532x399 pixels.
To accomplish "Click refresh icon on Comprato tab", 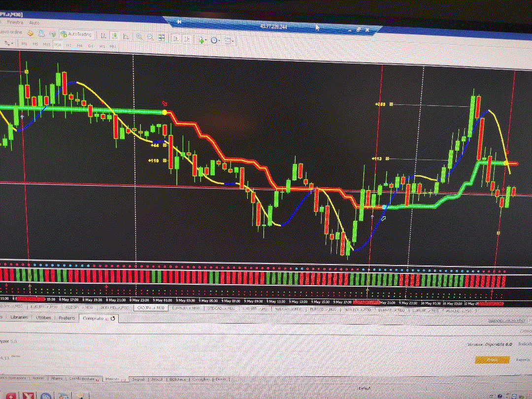I will tap(113, 319).
